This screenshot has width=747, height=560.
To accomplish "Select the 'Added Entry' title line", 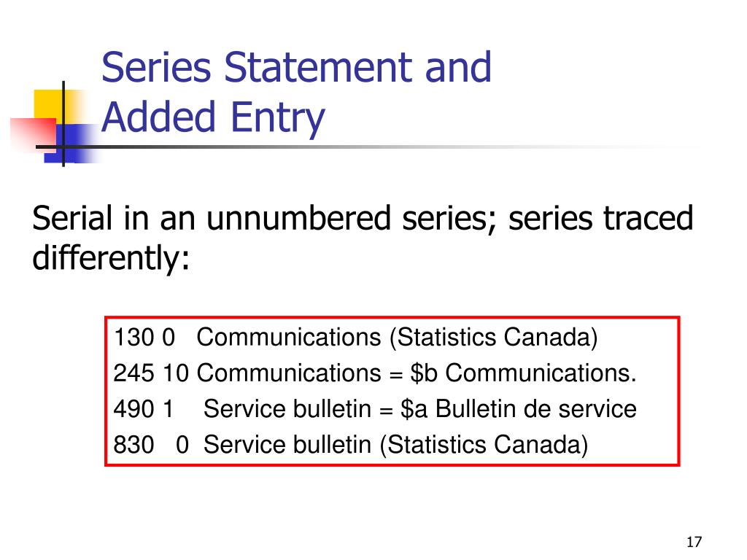I will pyautogui.click(x=213, y=117).
